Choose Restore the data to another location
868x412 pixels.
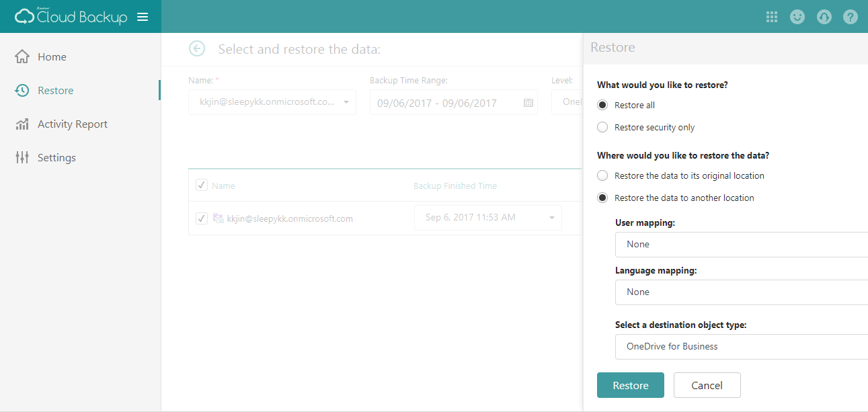602,198
